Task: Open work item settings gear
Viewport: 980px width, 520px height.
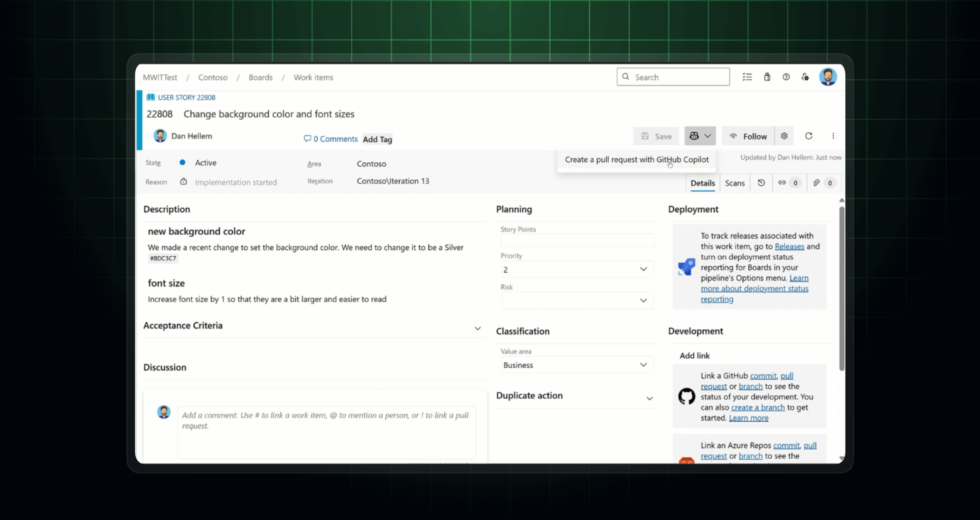Action: click(784, 136)
